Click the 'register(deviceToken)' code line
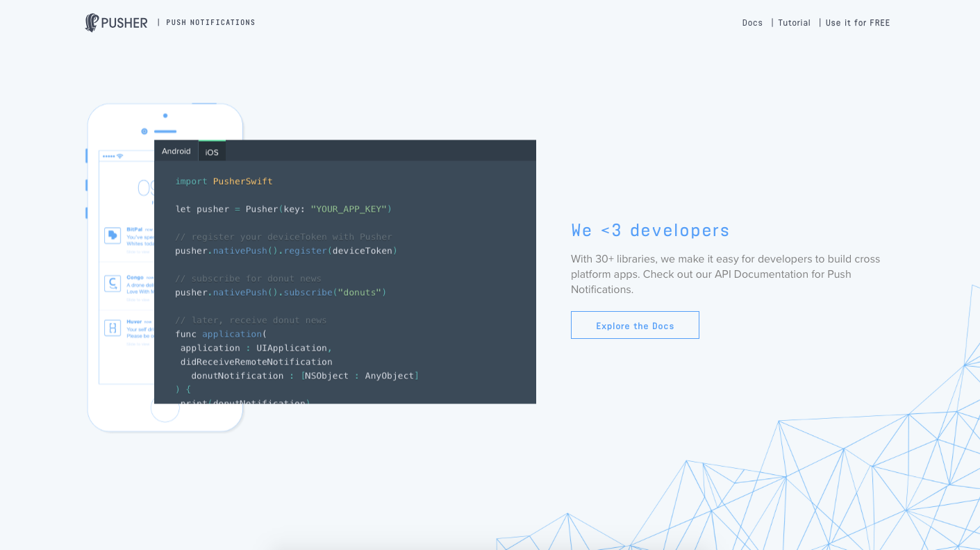The height and width of the screenshot is (550, 980). (286, 251)
